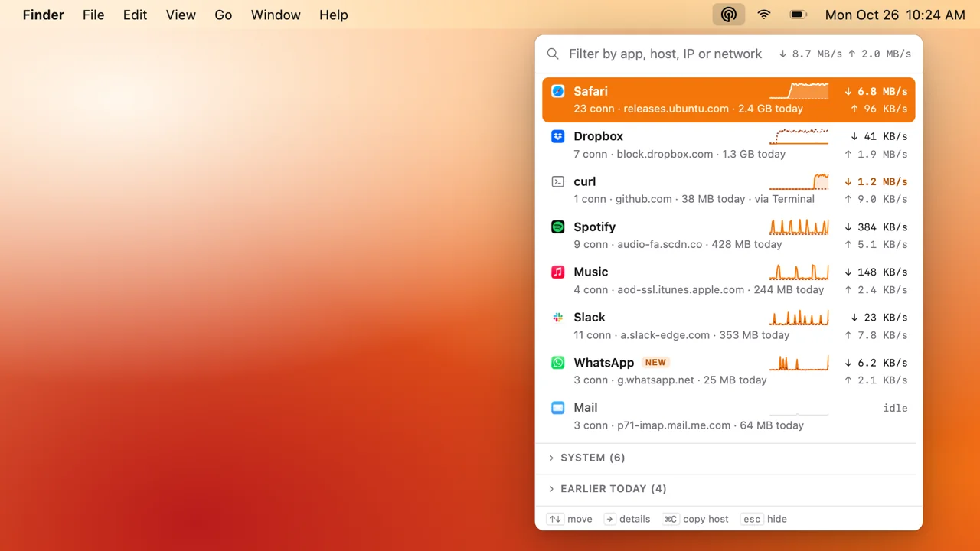Click the Spotify traffic sparkline graph
Screen dimensions: 980x551
click(x=799, y=227)
